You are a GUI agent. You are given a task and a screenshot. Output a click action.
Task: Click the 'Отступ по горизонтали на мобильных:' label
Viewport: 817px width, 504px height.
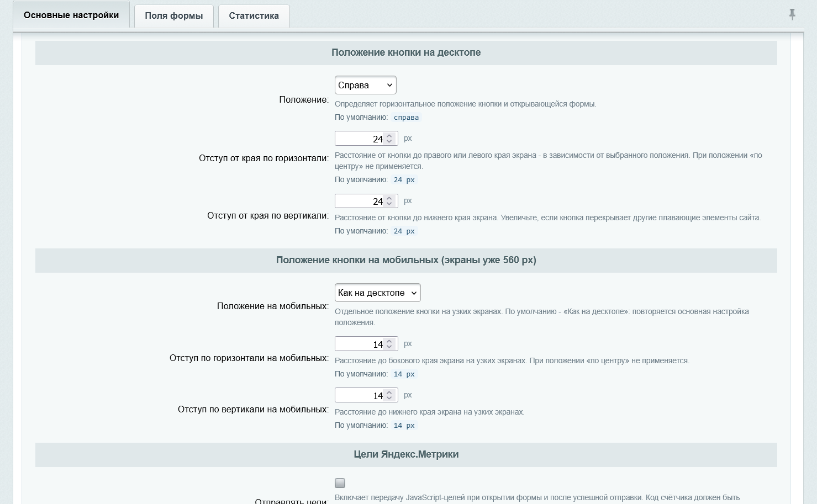click(249, 358)
